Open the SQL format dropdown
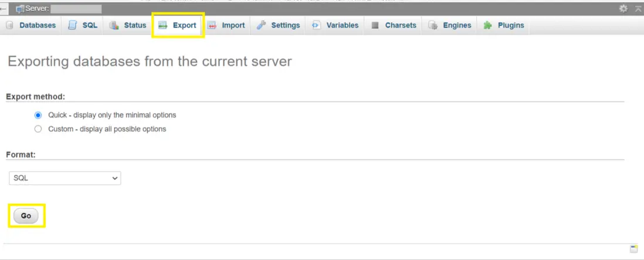The width and height of the screenshot is (644, 260). (65, 178)
